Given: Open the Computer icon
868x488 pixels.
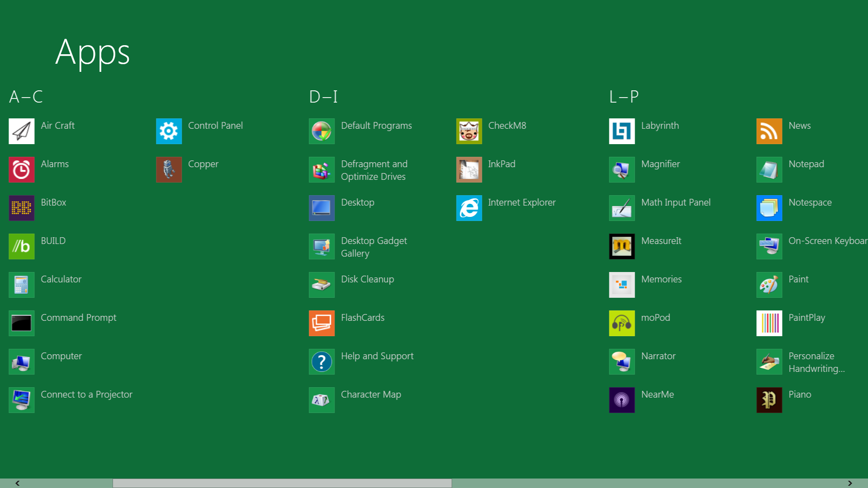Looking at the screenshot, I should pyautogui.click(x=22, y=361).
